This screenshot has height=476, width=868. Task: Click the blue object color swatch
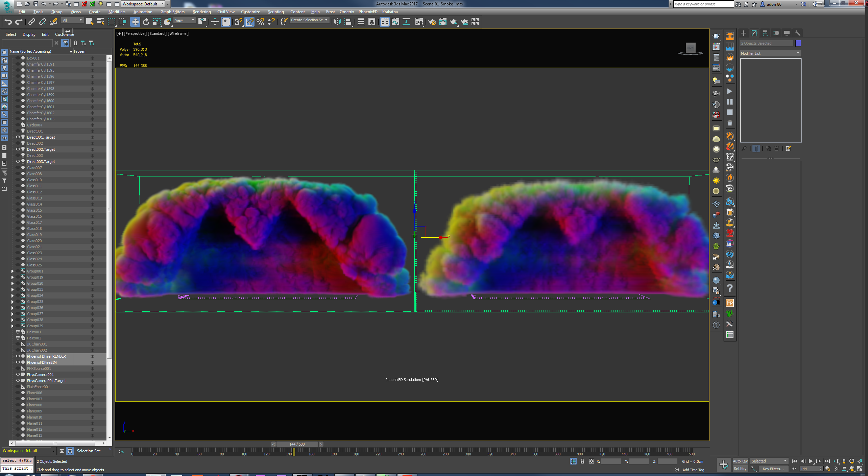[798, 43]
